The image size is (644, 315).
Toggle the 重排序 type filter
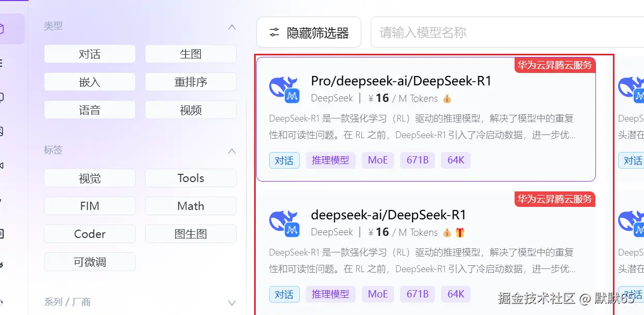tap(191, 82)
